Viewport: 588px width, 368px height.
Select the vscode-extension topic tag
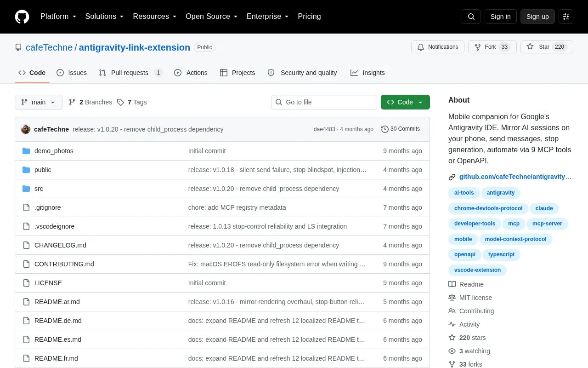477,270
